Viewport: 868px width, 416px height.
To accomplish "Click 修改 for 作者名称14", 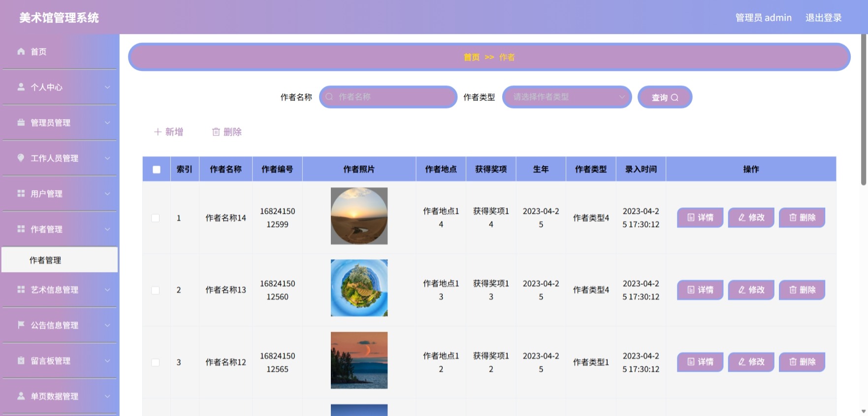I will 751,217.
